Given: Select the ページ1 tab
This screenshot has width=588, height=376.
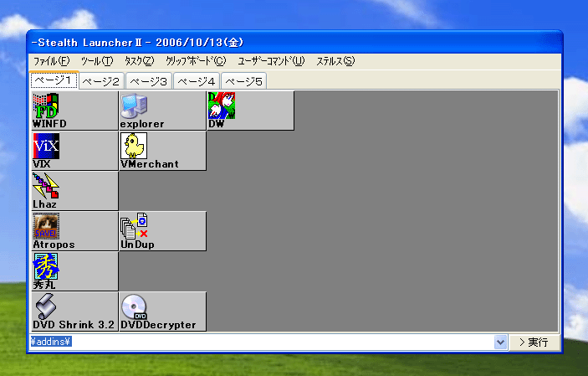Looking at the screenshot, I should (x=54, y=80).
